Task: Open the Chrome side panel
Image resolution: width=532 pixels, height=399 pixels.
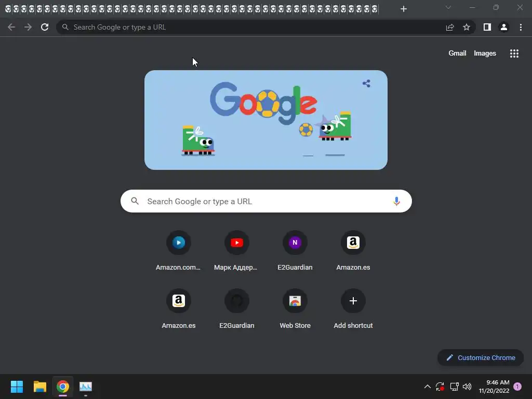Action: coord(487,27)
